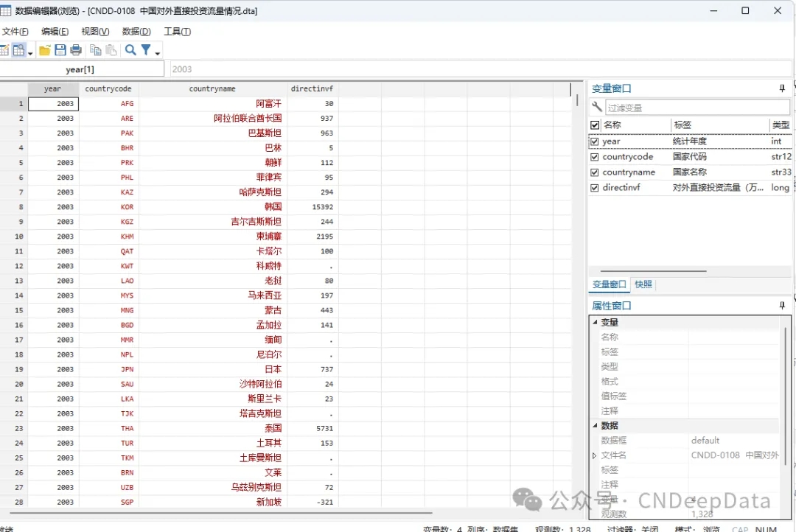Apply observation filter with funnel icon
The width and height of the screenshot is (796, 532).
pos(146,50)
